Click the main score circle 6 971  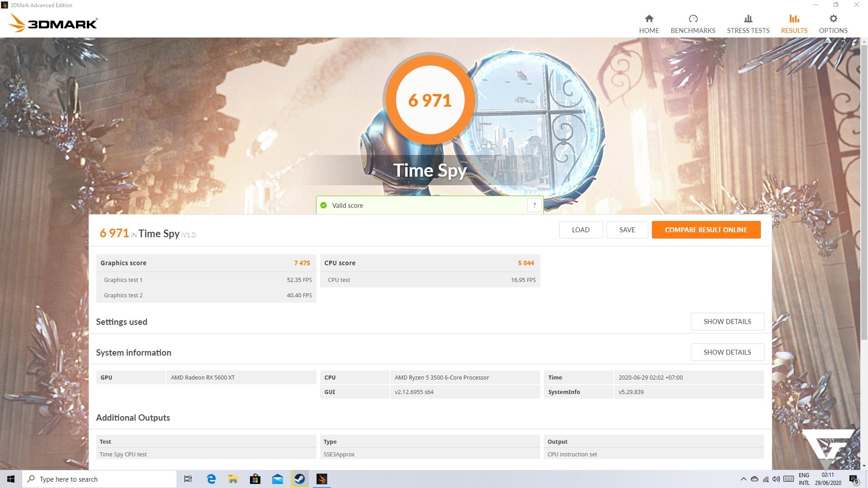(x=429, y=100)
